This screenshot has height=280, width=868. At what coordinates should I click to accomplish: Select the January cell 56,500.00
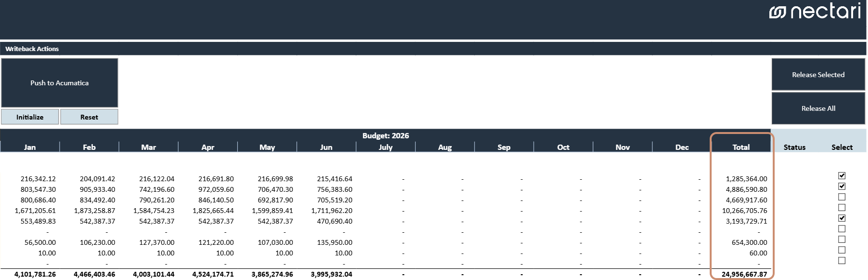(40, 242)
